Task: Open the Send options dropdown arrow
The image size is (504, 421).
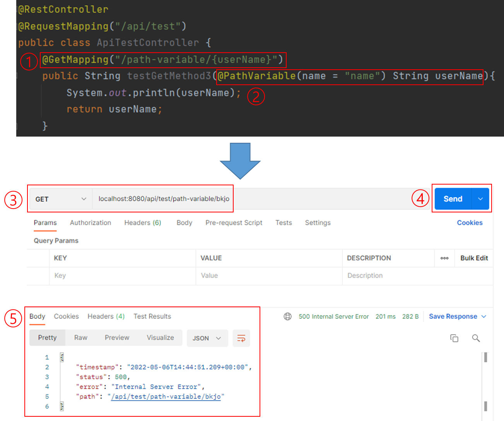Action: [x=481, y=199]
